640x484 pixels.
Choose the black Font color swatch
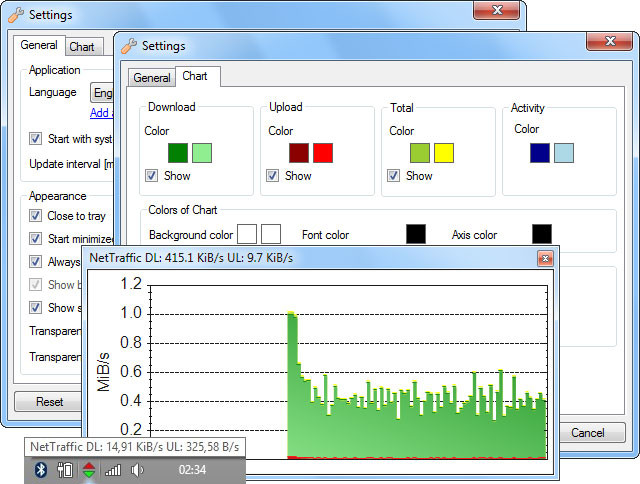(x=416, y=234)
